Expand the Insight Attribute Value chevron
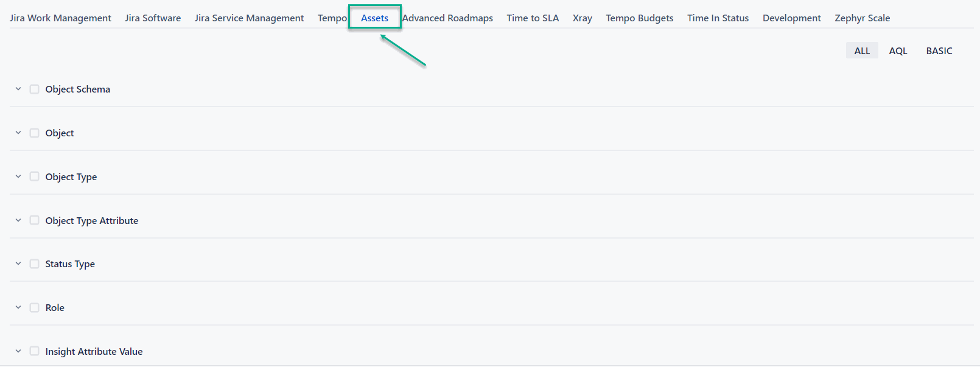This screenshot has height=367, width=980. 18,351
